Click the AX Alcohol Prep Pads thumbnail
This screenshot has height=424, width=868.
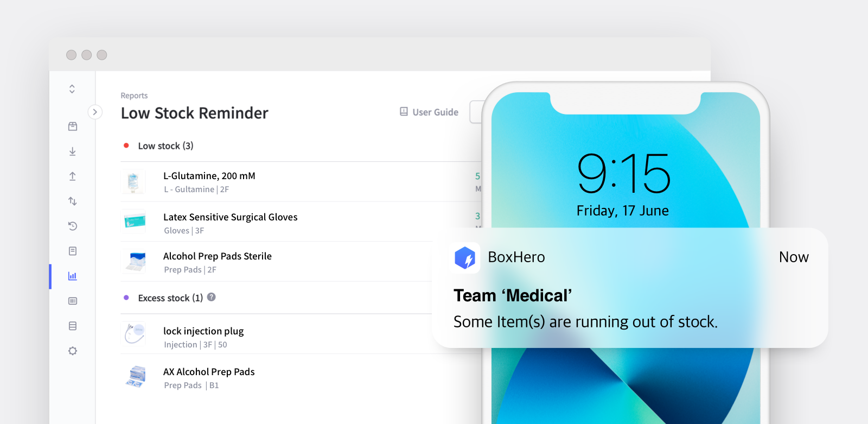(x=135, y=376)
